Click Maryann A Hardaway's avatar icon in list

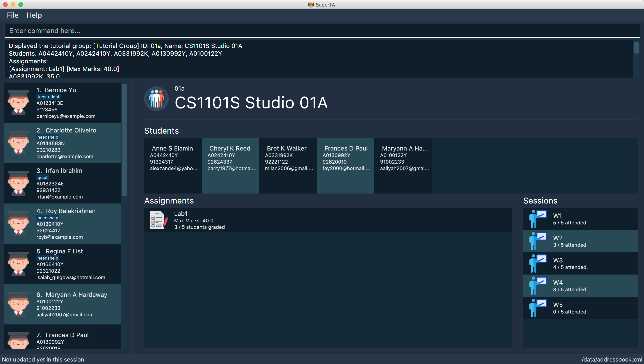(x=18, y=304)
